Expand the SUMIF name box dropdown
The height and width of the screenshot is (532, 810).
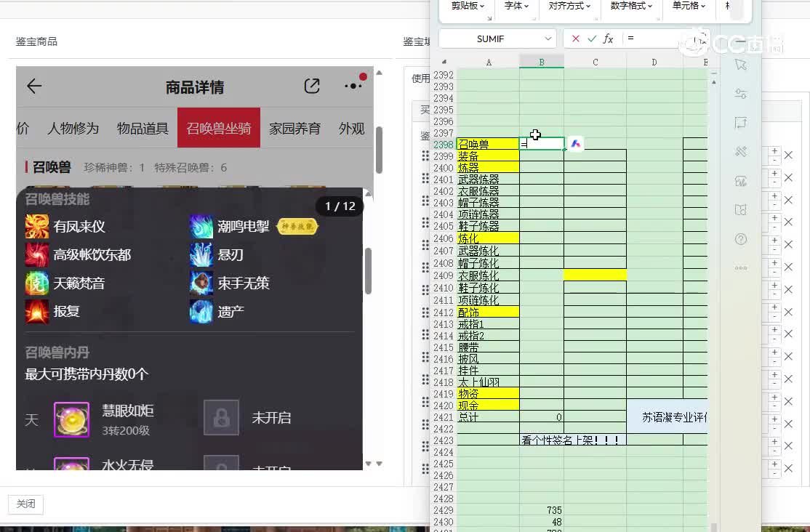point(548,39)
